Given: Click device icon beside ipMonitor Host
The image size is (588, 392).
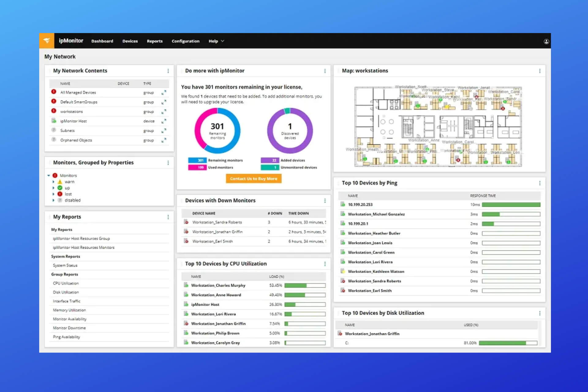Looking at the screenshot, I should (x=54, y=120).
